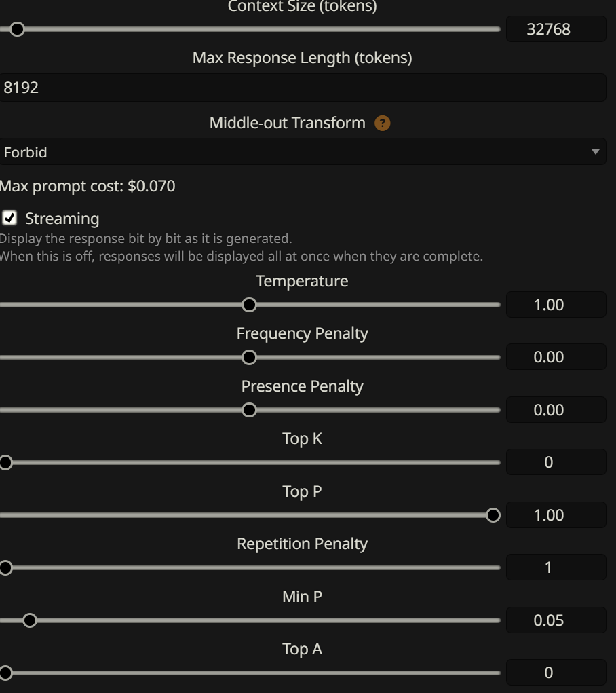Click the Context Size slider handle
Viewport: 616px width, 693px height.
point(17,30)
